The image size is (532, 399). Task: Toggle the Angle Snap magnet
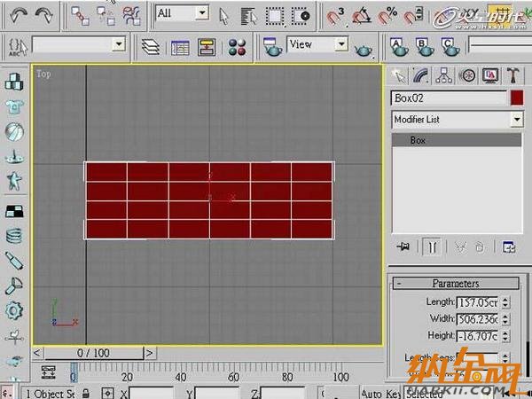click(x=361, y=16)
